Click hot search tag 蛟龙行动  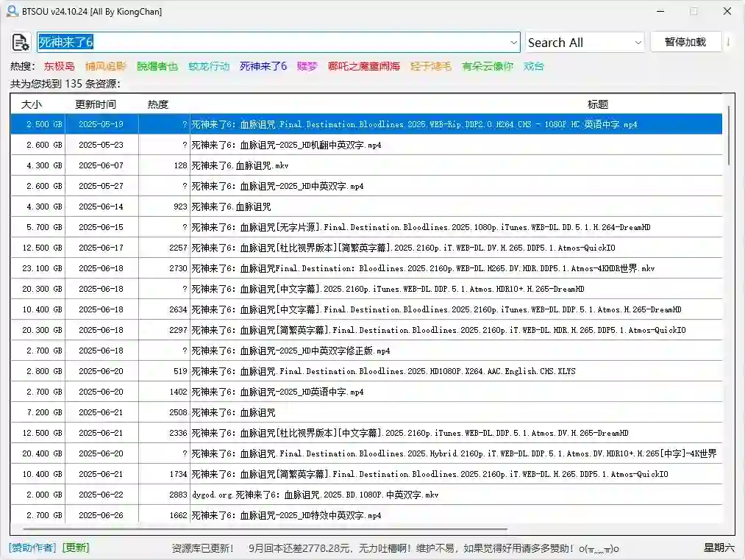[209, 66]
